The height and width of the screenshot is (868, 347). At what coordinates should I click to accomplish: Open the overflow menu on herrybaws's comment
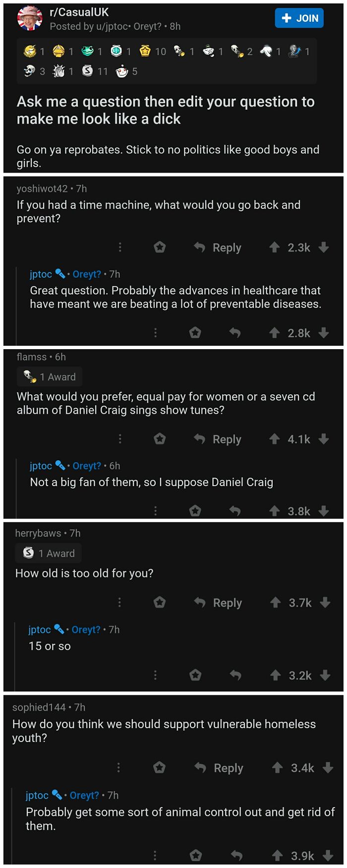point(119,602)
